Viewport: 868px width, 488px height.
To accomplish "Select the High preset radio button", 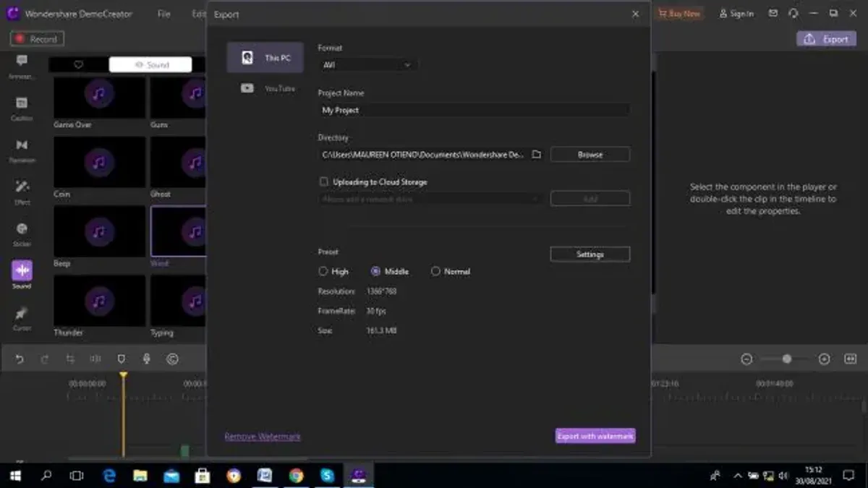I will 323,271.
